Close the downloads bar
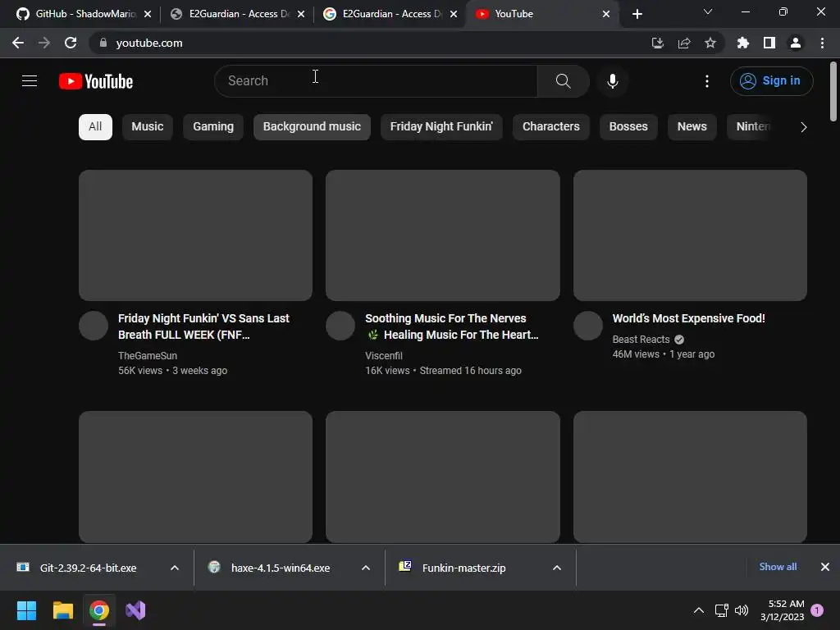The height and width of the screenshot is (630, 840). (x=825, y=567)
